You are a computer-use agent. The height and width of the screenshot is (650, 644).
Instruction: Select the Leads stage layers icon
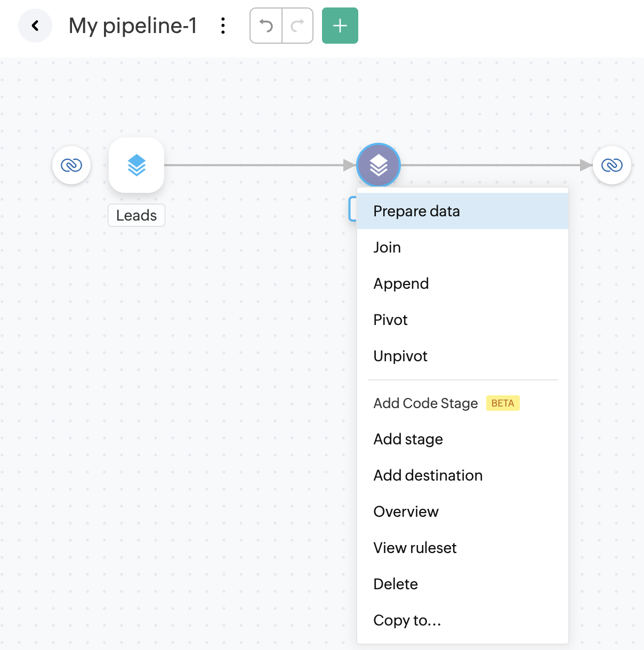tap(136, 165)
